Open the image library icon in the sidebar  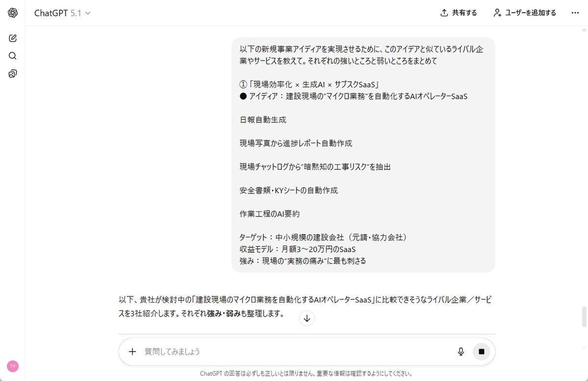click(13, 74)
